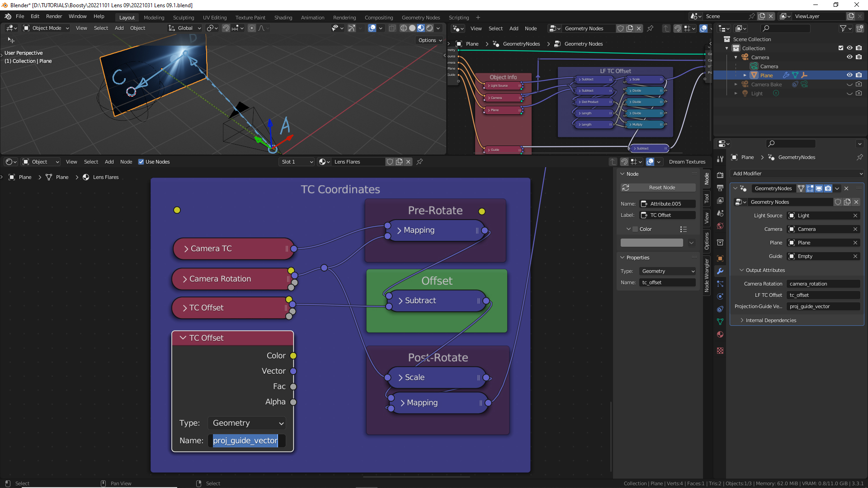Click the node color swatch bar
Viewport: 868px width, 488px height.
click(651, 243)
